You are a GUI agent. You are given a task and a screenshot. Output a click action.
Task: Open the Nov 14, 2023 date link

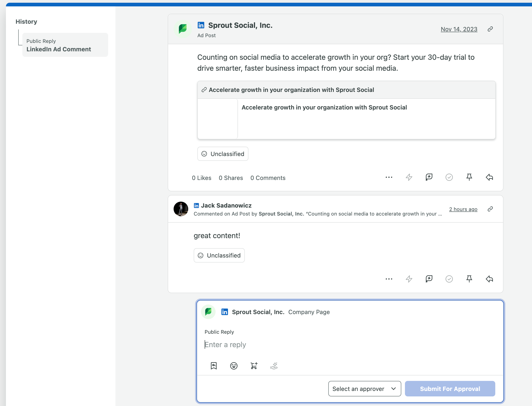coord(459,29)
